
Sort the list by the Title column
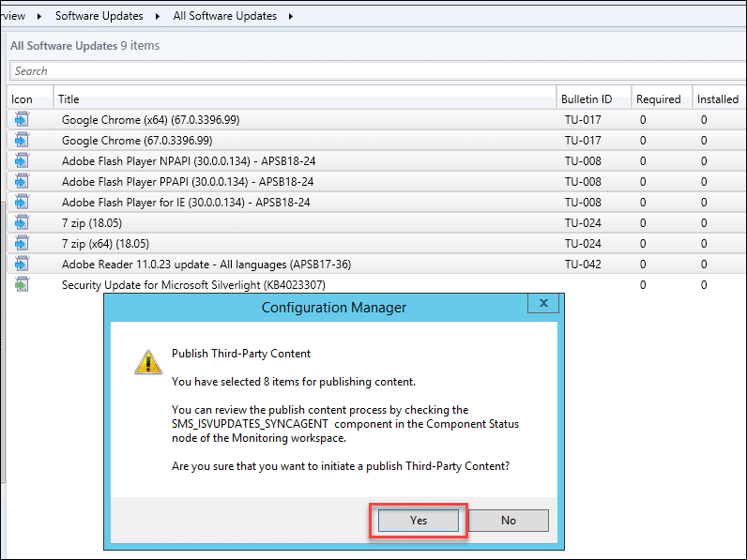tap(305, 99)
